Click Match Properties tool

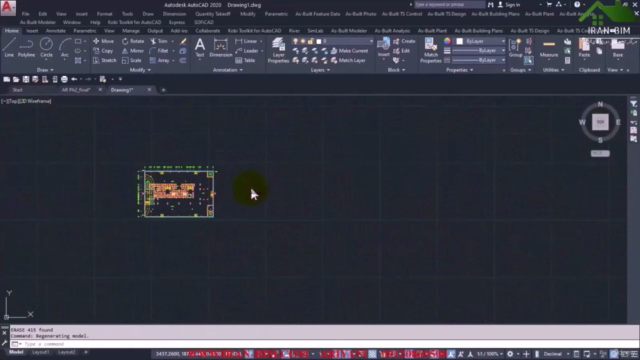pyautogui.click(x=431, y=50)
